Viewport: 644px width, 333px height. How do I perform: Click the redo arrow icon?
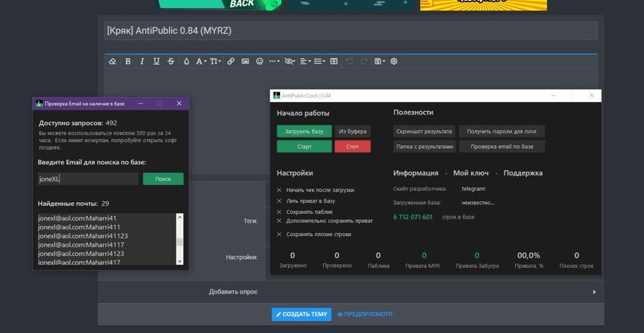(364, 61)
